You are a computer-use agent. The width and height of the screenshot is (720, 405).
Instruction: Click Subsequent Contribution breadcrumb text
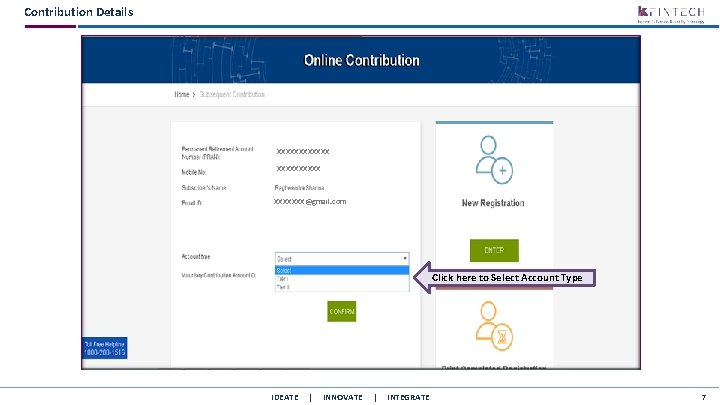coord(232,94)
